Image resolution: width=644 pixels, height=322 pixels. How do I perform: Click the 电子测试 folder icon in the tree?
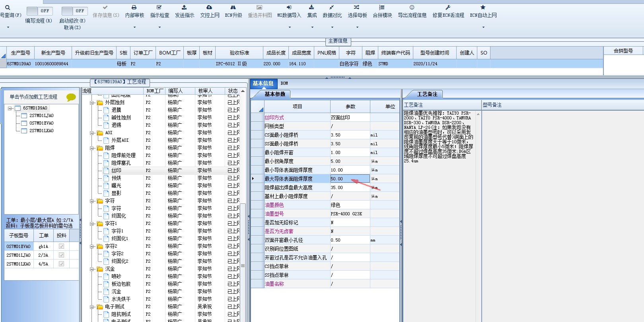coord(100,307)
